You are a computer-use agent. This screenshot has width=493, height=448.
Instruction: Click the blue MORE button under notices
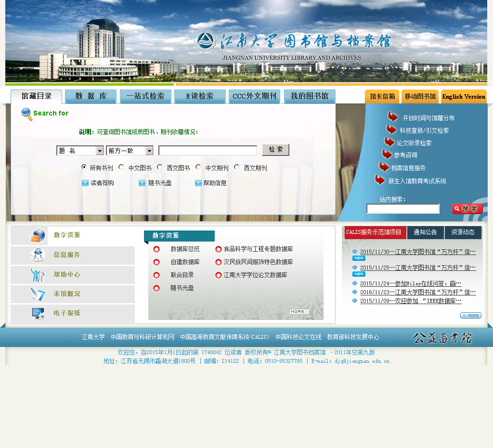(x=471, y=315)
